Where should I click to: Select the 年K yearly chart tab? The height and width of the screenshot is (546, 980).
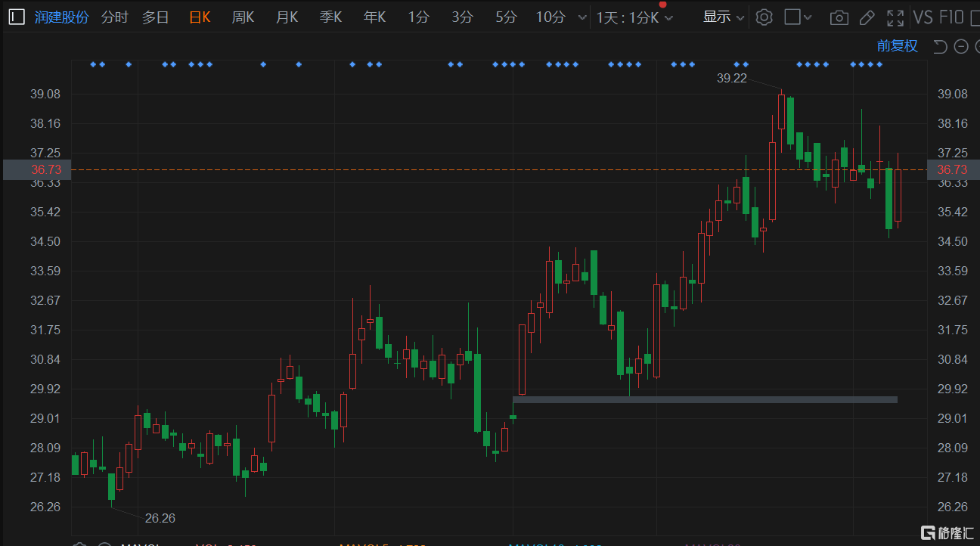(374, 17)
